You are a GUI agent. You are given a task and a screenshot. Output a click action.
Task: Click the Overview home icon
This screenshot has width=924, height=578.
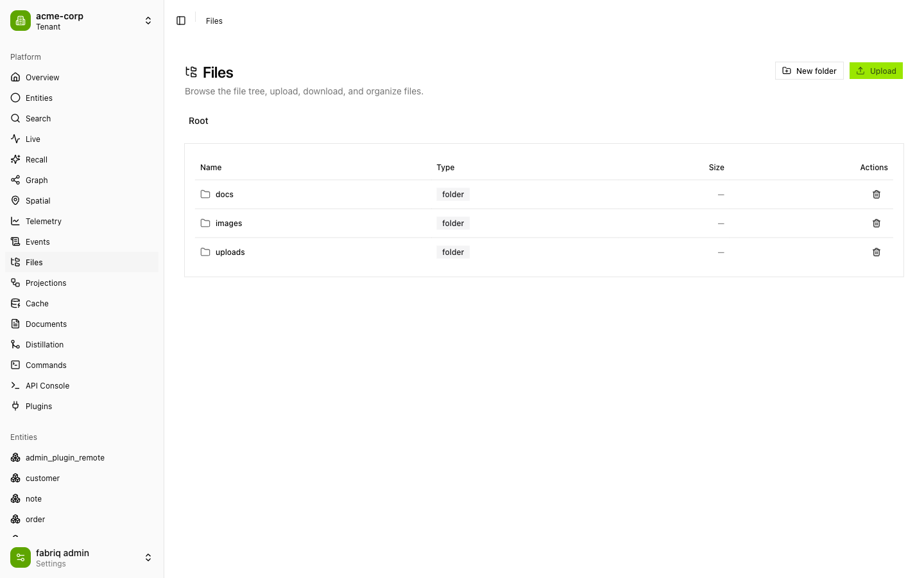pyautogui.click(x=15, y=77)
